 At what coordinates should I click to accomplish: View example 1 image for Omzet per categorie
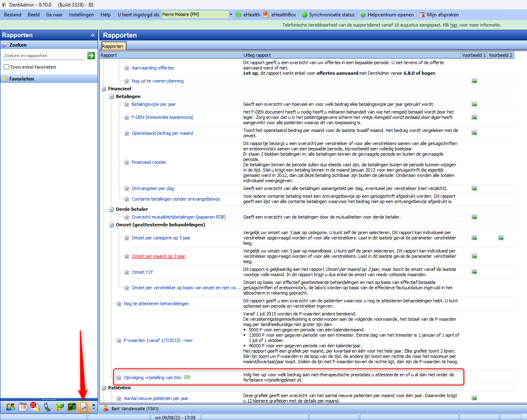click(474, 238)
